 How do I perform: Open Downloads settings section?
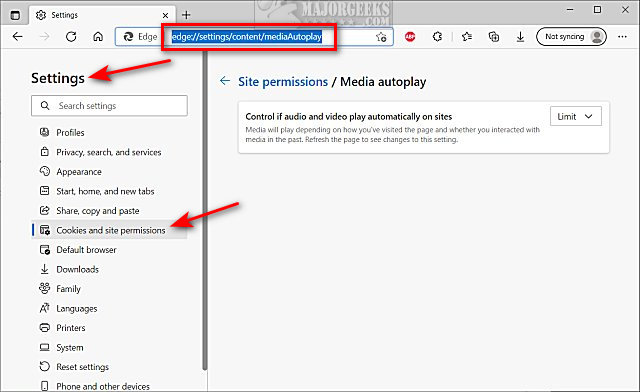click(x=109, y=270)
